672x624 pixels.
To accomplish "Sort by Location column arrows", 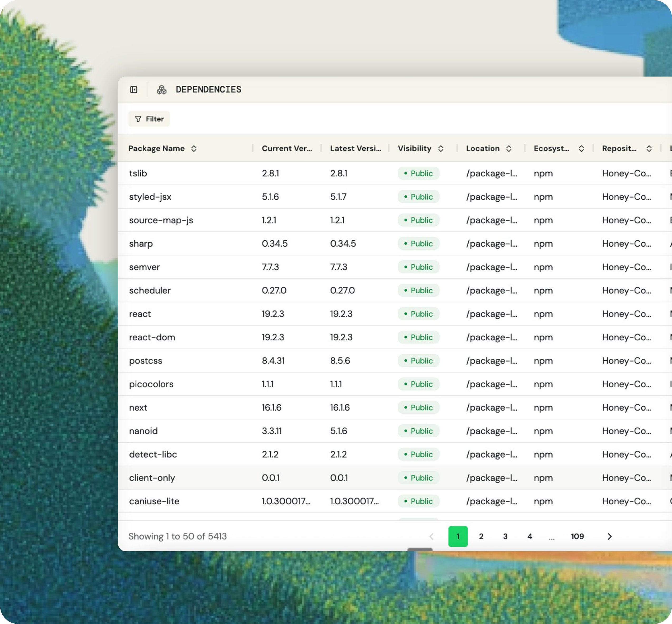I will pos(508,149).
